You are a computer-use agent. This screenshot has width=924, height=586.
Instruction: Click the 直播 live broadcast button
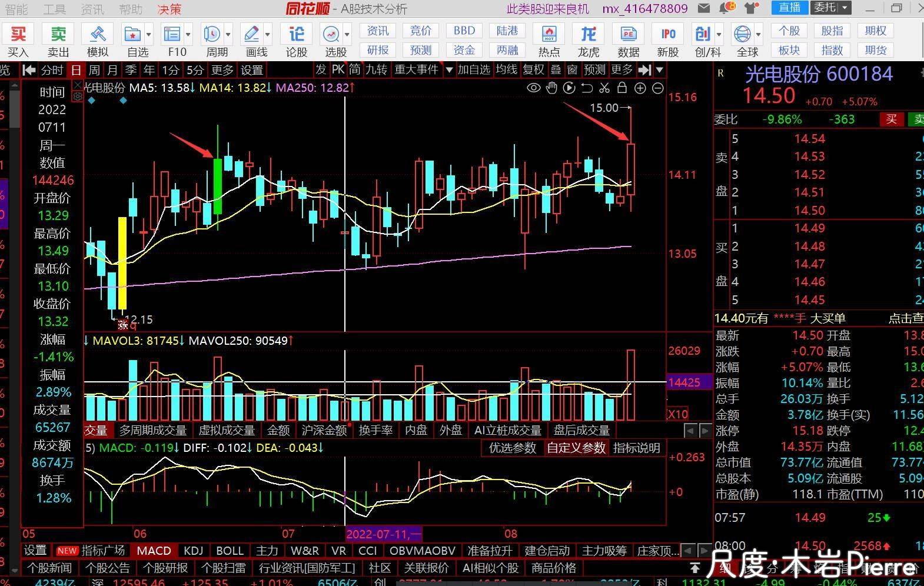(x=789, y=8)
